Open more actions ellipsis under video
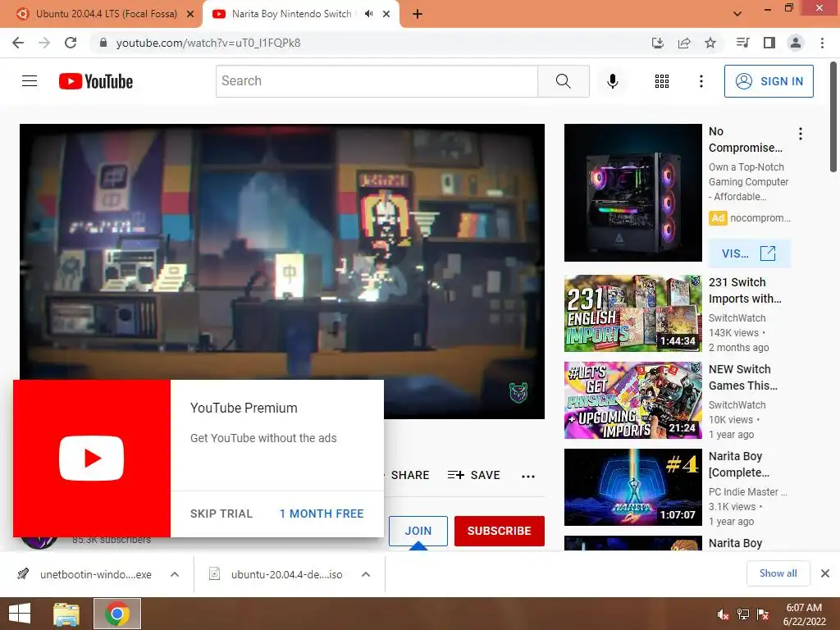Viewport: 840px width, 630px height. 528,476
